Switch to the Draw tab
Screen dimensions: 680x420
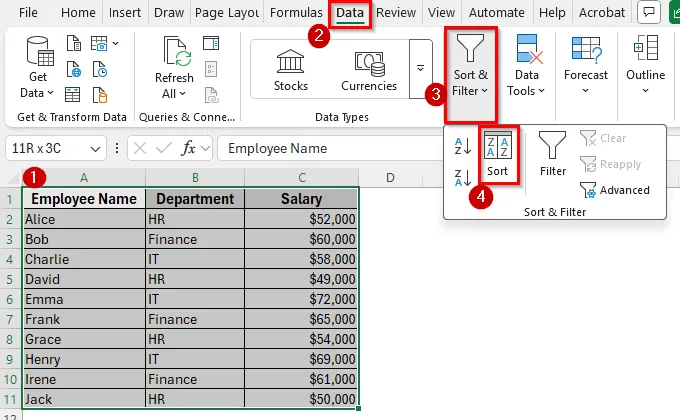pos(169,13)
